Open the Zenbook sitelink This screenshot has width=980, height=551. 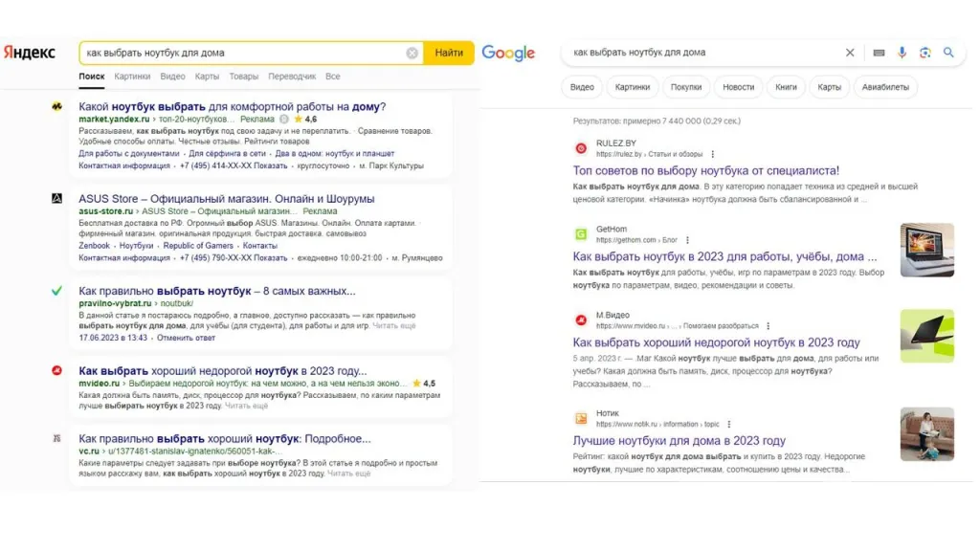pyautogui.click(x=94, y=246)
